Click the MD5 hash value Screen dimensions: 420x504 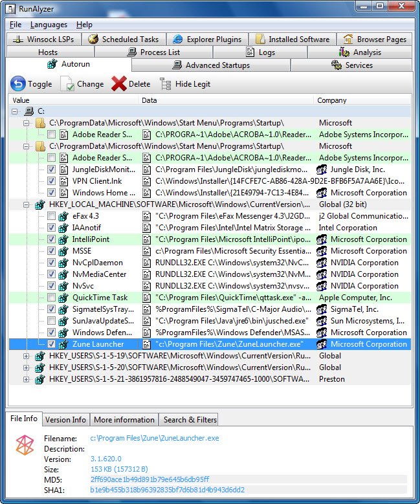[x=150, y=479]
